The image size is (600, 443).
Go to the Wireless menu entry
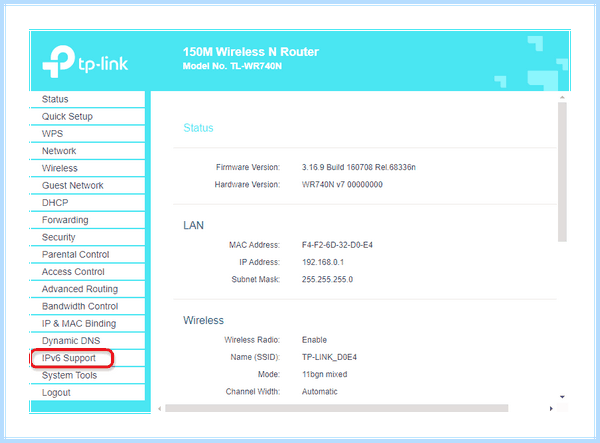[x=60, y=168]
